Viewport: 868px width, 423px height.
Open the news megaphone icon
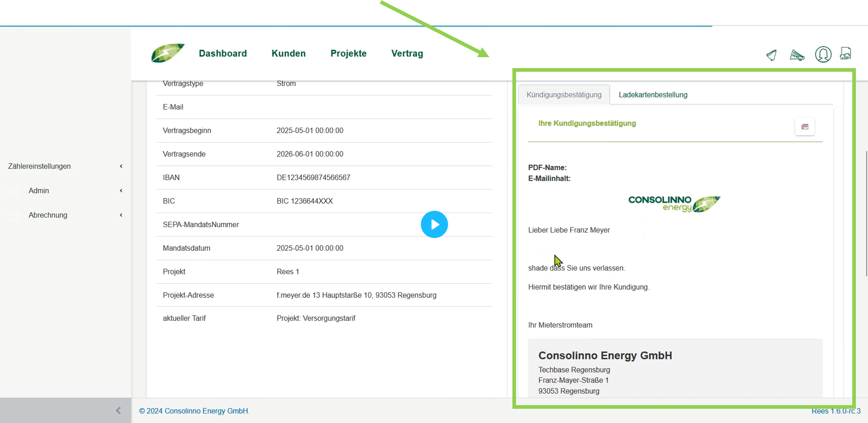coord(797,55)
